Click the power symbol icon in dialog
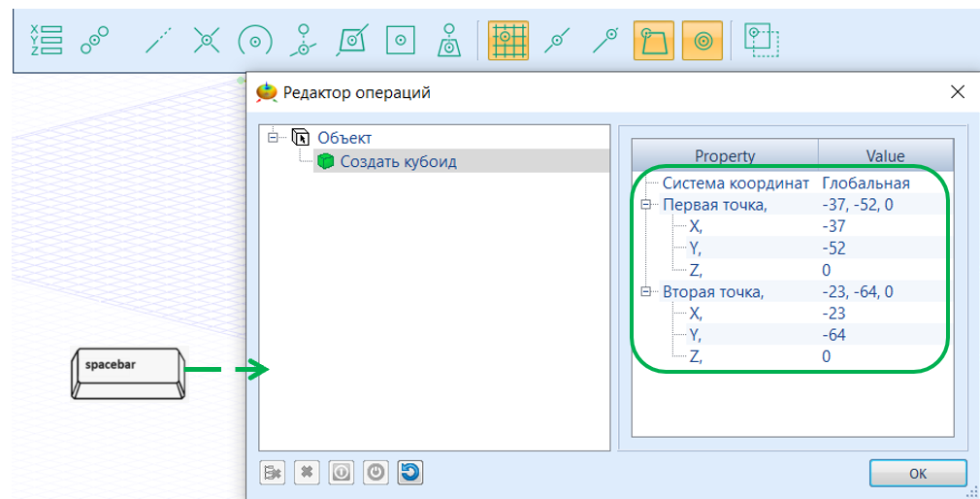Viewport: 980px width, 499px height. point(376,472)
